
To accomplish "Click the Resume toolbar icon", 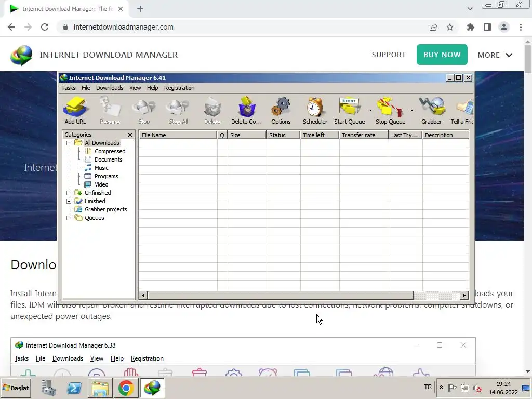I will tap(110, 111).
